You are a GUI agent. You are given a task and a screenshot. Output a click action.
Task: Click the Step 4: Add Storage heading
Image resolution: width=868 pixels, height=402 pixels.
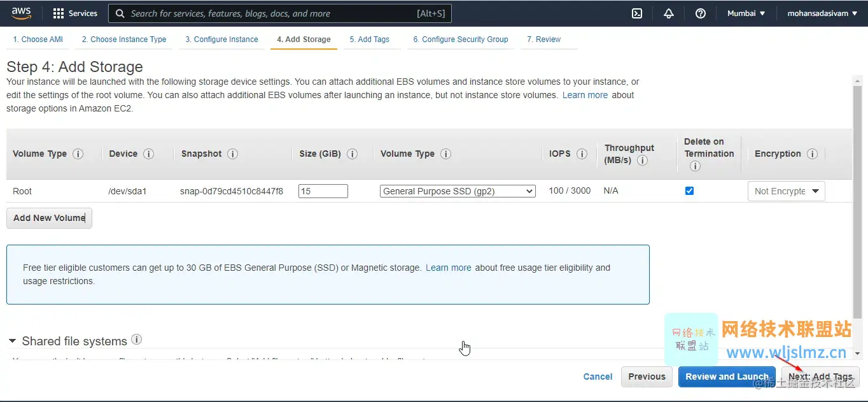click(x=74, y=67)
